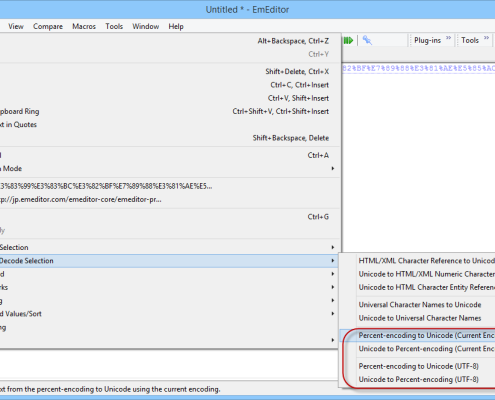Choose the entry with Alt+Backspace, Ctrl+Z shortcut
Image resolution: width=495 pixels, height=400 pixels.
coord(170,41)
